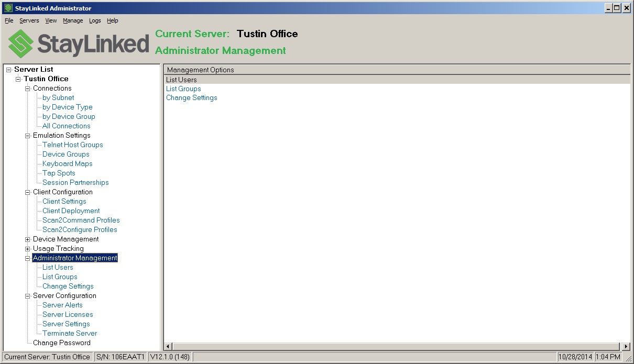Screen dimensions: 634x364
Task: Expand the Device Management branch
Action: tap(27, 239)
